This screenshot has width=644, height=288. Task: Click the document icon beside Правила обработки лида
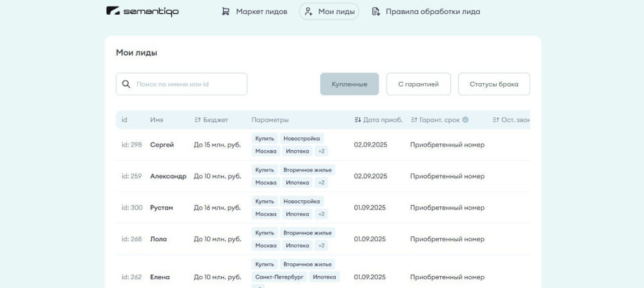click(x=375, y=11)
